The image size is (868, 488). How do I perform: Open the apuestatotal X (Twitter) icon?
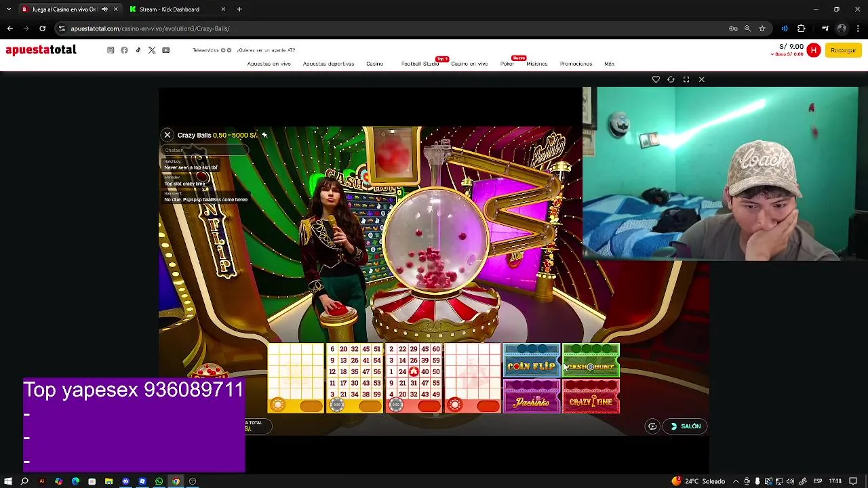point(152,50)
